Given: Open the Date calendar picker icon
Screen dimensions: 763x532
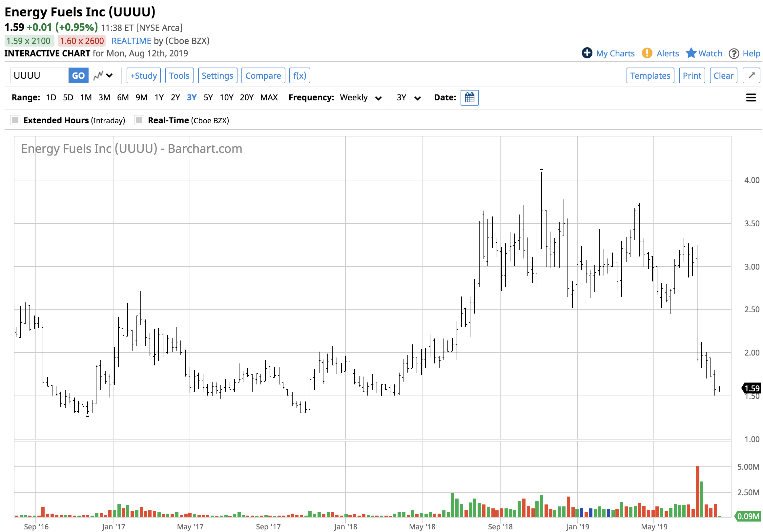Looking at the screenshot, I should tap(469, 98).
